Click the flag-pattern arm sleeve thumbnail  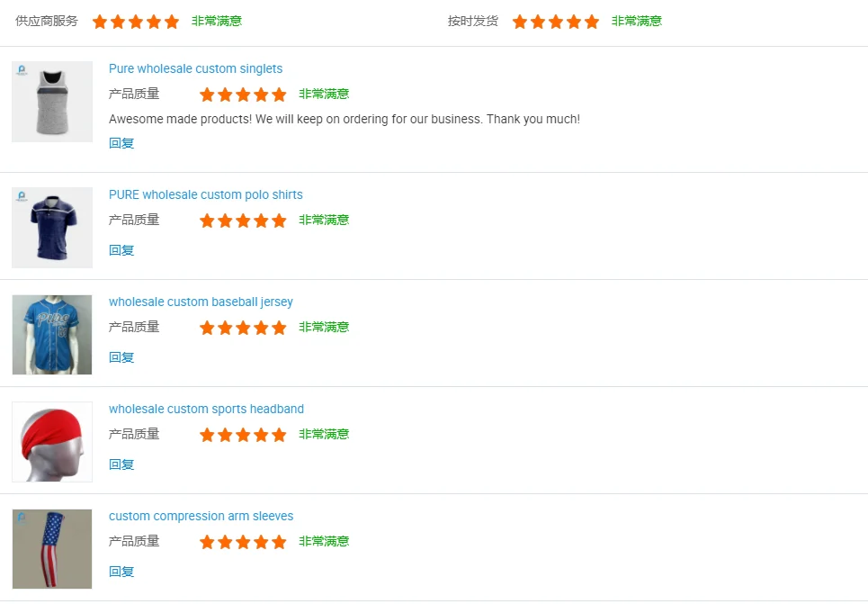(x=52, y=549)
